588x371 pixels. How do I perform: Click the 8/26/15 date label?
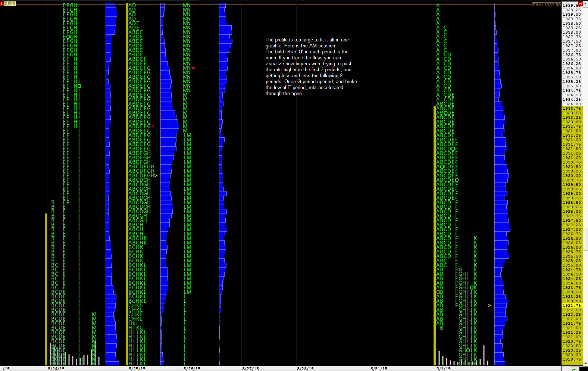tap(192, 369)
